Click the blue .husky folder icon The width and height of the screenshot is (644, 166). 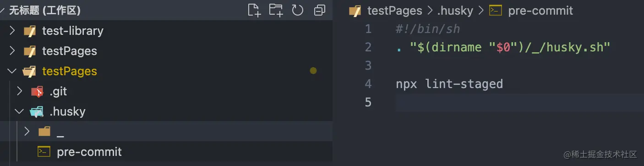pos(37,111)
